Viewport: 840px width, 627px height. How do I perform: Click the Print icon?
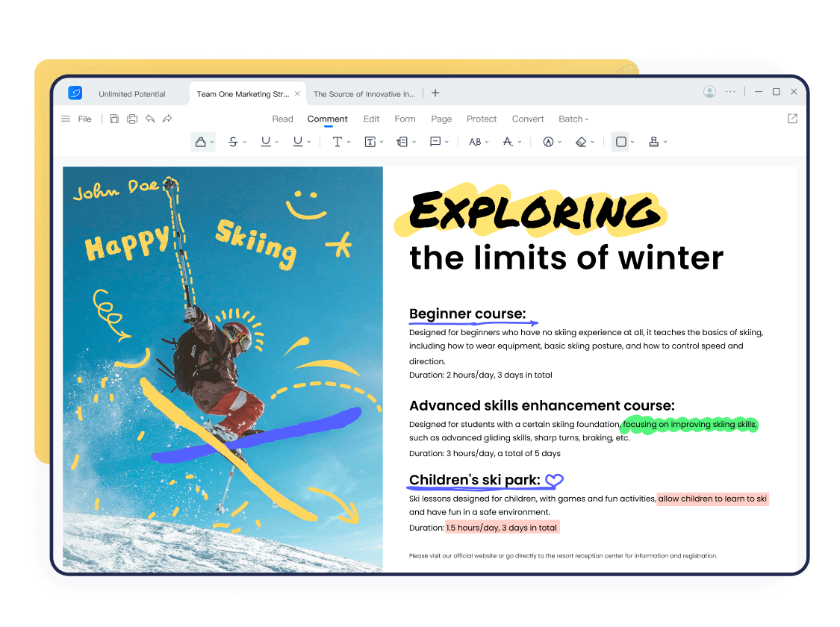(x=132, y=119)
